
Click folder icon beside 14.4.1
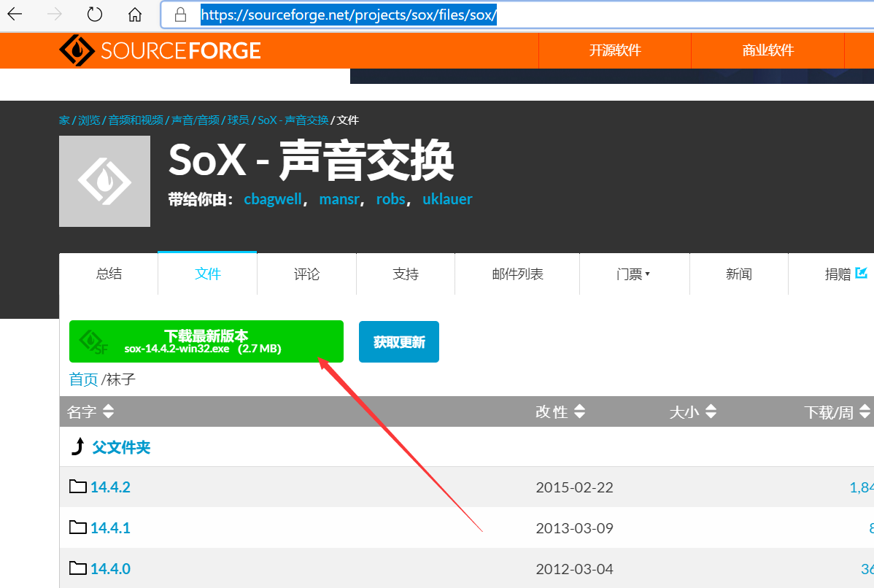coord(78,527)
